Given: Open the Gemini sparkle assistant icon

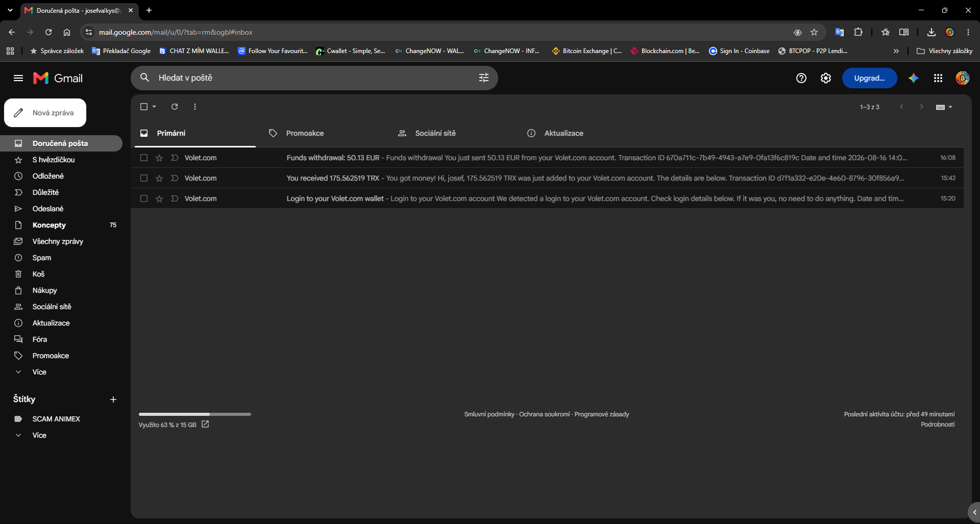Looking at the screenshot, I should (913, 78).
